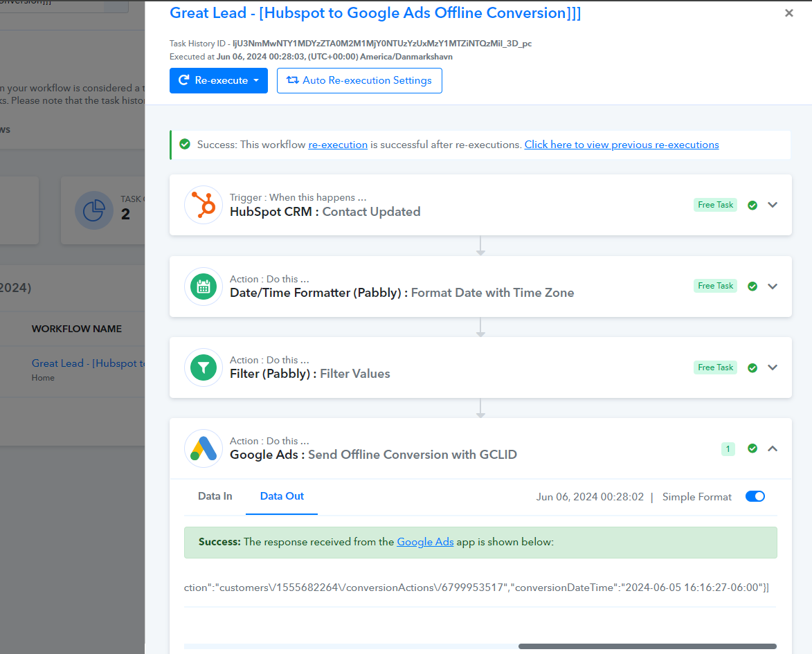The image size is (812, 654).
Task: Click the Google Ads logo icon
Action: pyautogui.click(x=204, y=448)
